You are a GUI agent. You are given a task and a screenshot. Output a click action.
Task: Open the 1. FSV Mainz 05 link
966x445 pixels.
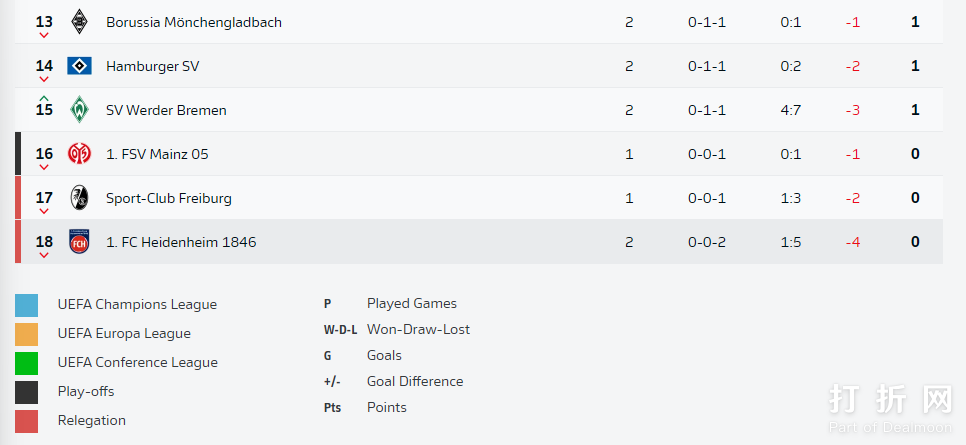[x=157, y=154]
